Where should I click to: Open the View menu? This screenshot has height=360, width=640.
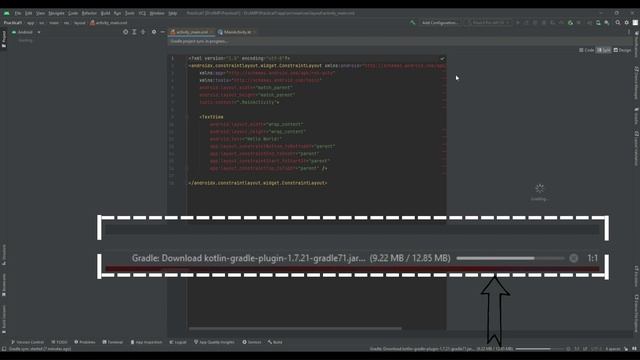tap(40, 13)
